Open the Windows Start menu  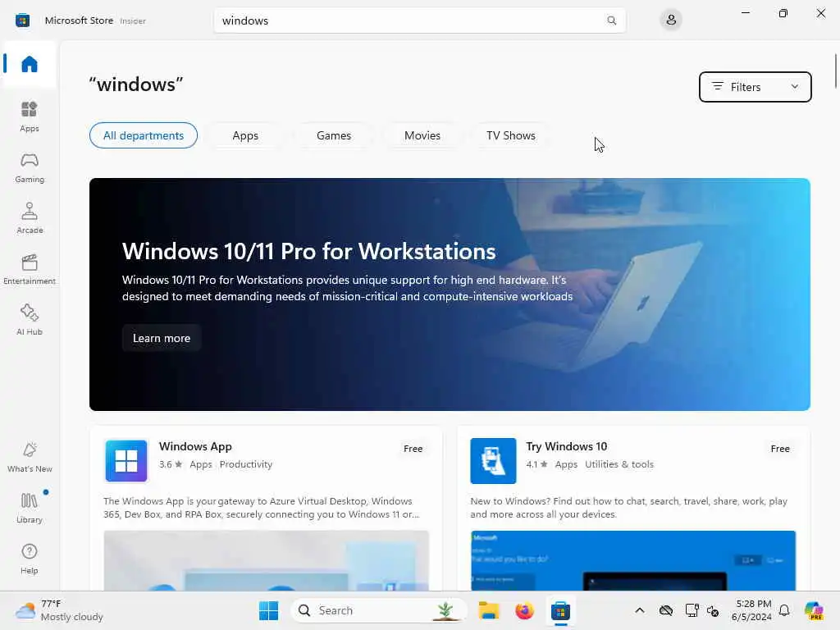pos(268,610)
